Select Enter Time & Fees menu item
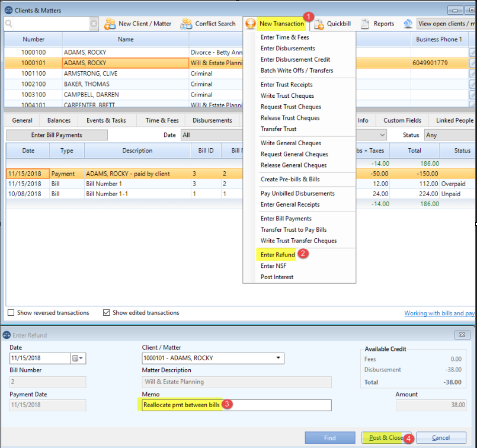The width and height of the screenshot is (477, 448). (x=285, y=37)
